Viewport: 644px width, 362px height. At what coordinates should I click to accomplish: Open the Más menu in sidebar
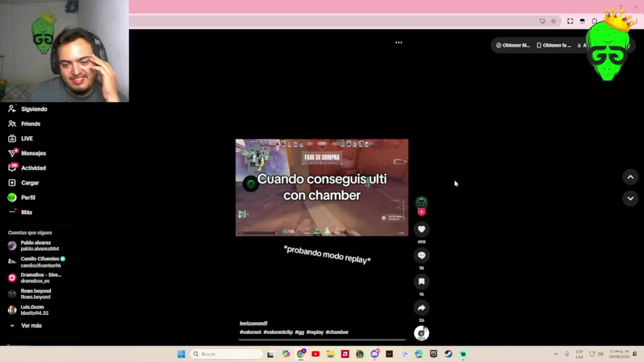click(21, 212)
